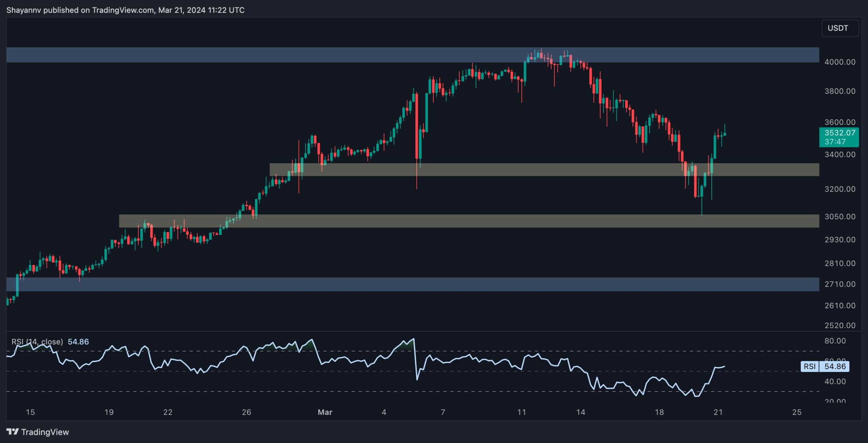Click the 25 date marker on the time axis

pos(796,412)
